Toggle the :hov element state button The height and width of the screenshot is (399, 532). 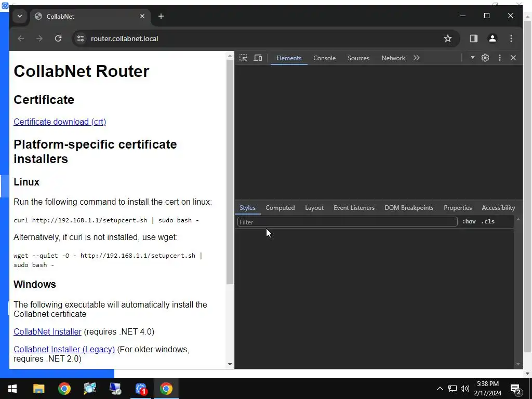469,221
